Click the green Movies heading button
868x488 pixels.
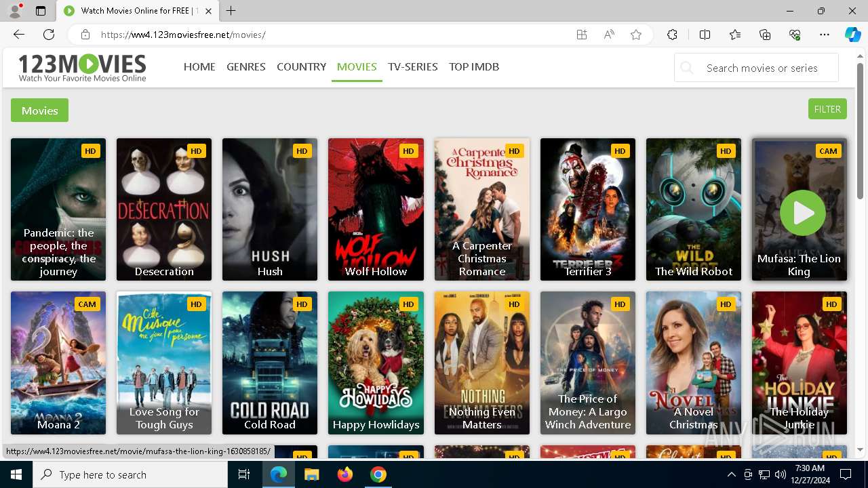[x=39, y=110]
